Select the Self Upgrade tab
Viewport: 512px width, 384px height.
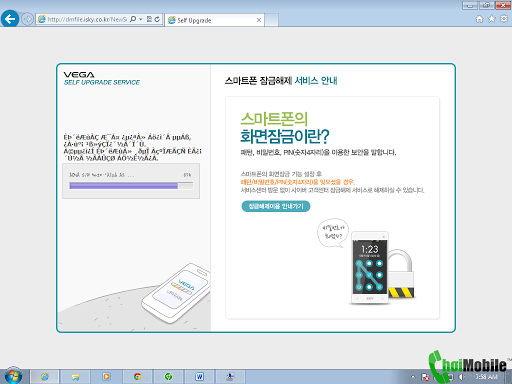214,20
